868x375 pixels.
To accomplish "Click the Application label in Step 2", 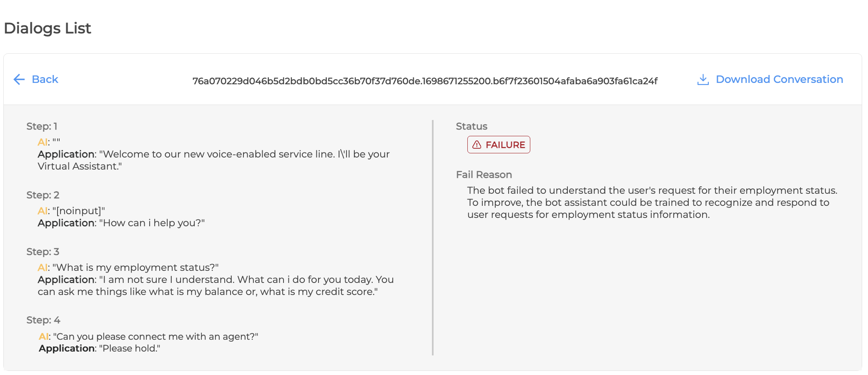I will pos(65,223).
